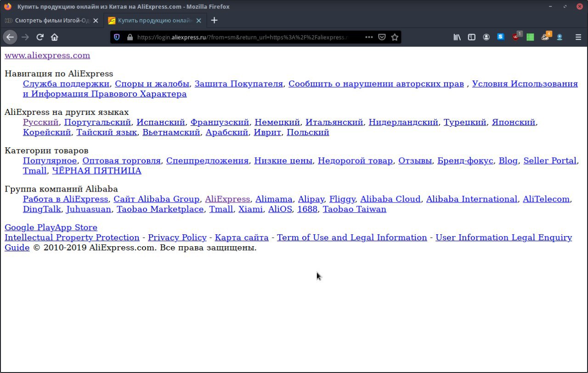Viewport: 588px width, 373px height.
Task: Open Term of Use and Legal Information
Action: click(352, 238)
